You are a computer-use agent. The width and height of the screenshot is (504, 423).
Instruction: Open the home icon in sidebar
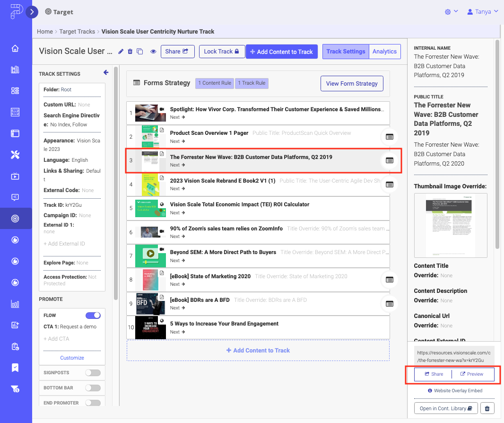pyautogui.click(x=15, y=49)
